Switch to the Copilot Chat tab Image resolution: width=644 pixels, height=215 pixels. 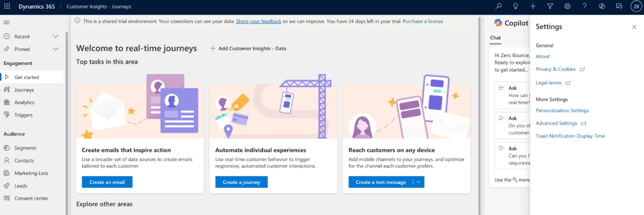pos(495,38)
